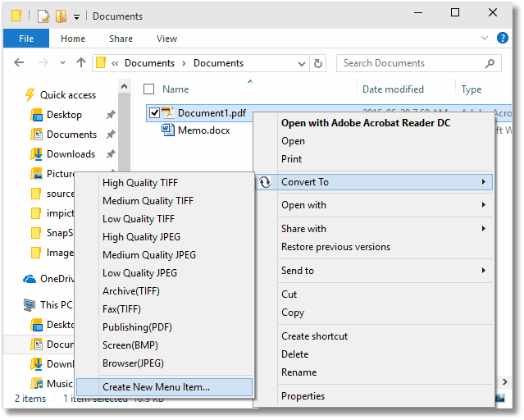The height and width of the screenshot is (420, 524).
Task: Go back with the back arrow
Action: click(19, 62)
